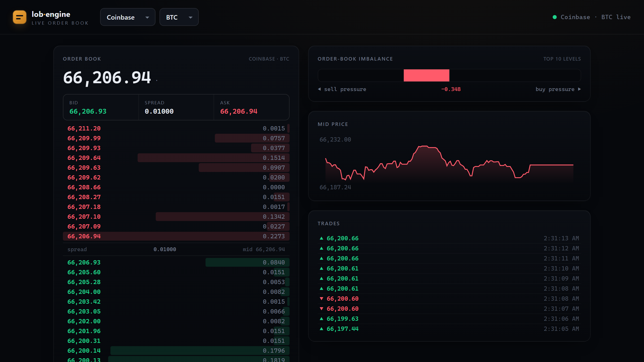The height and width of the screenshot is (362, 644).
Task: Select ask level 66,207.09
Action: coord(176,227)
